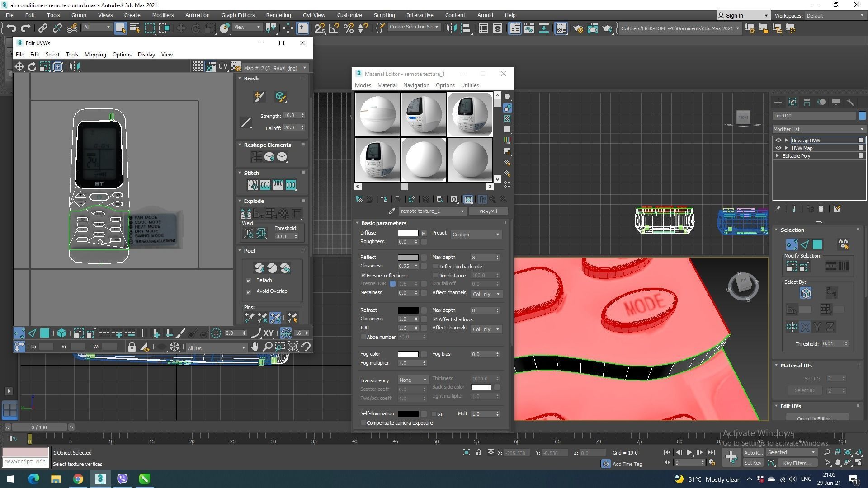
Task: Open the Map #12 texture dropdown
Action: pos(305,68)
